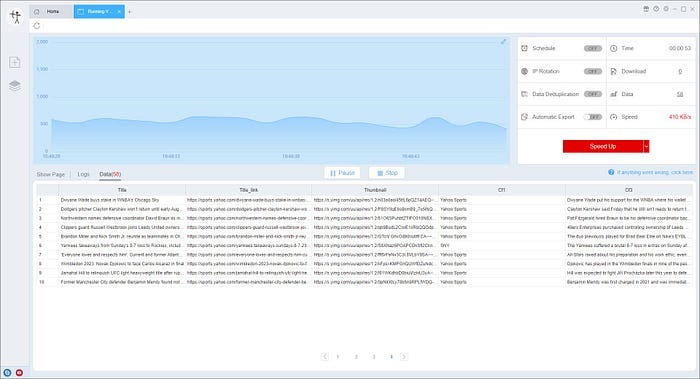Click the app logo icon at top left
The height and width of the screenshot is (379, 700).
tap(16, 17)
